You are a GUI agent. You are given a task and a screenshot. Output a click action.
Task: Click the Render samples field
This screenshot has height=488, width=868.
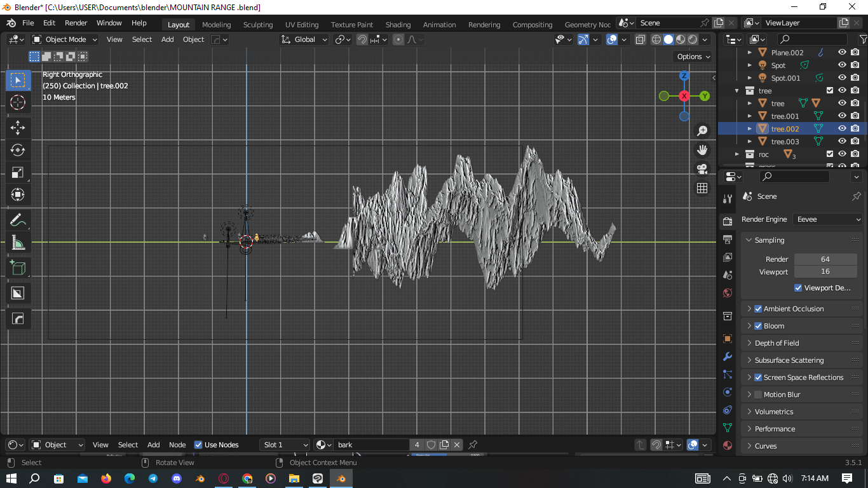pyautogui.click(x=825, y=259)
